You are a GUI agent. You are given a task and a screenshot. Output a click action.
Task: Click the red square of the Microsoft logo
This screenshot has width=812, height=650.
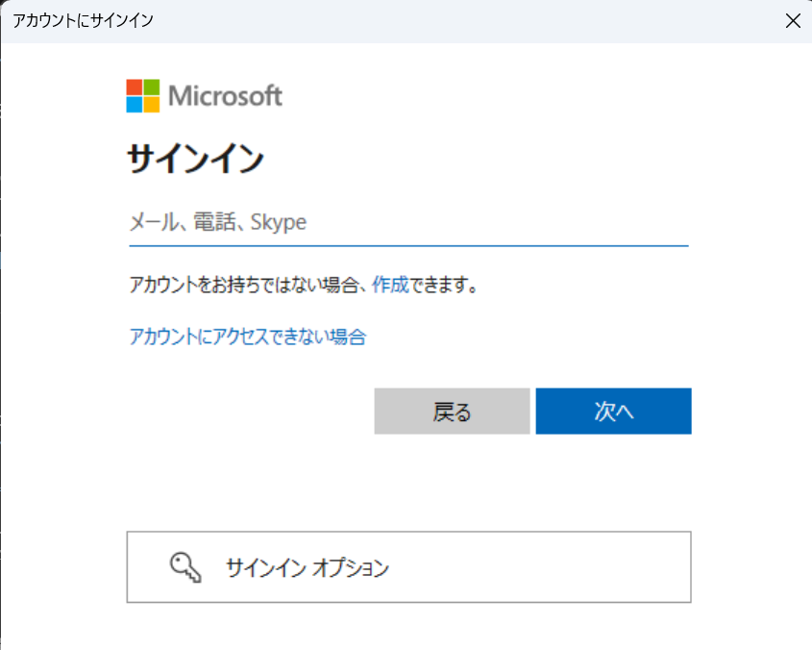(134, 87)
